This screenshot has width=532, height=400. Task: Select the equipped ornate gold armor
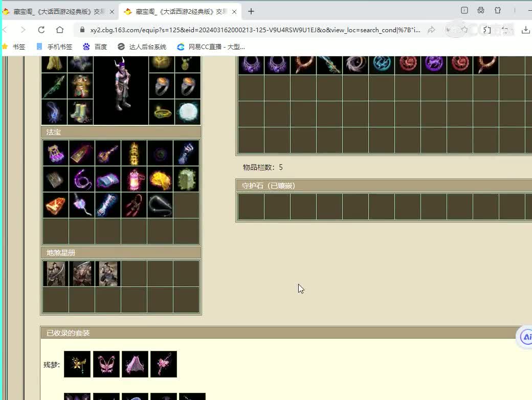coord(80,86)
